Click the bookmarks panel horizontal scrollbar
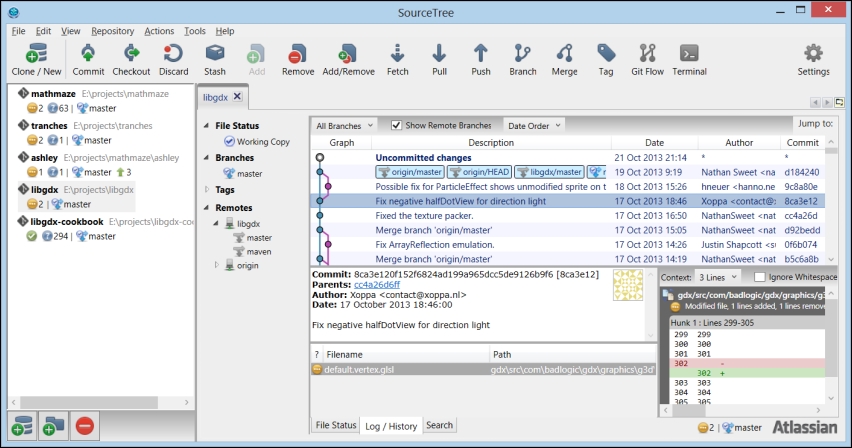This screenshot has height=448, width=852. 89,402
